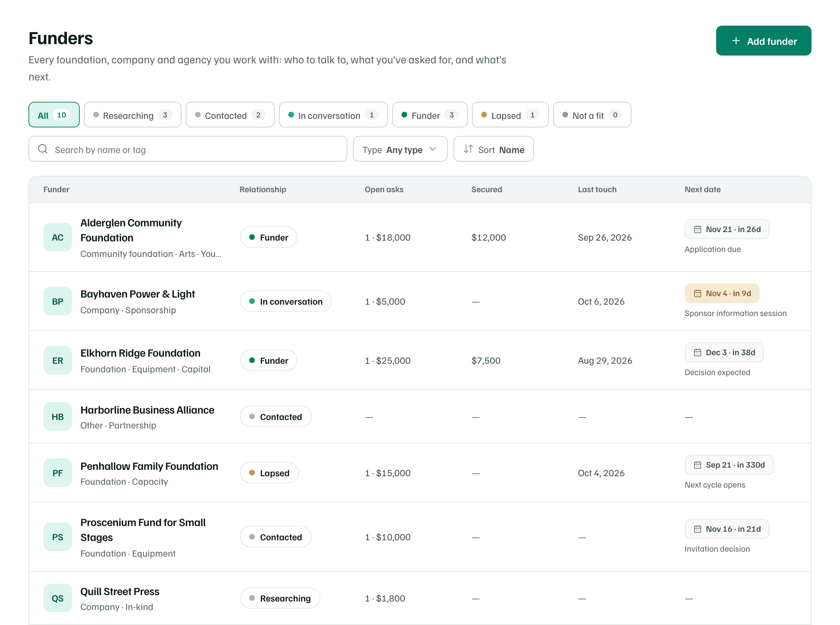Select the All funders tab
This screenshot has height=625, width=840.
(x=54, y=115)
